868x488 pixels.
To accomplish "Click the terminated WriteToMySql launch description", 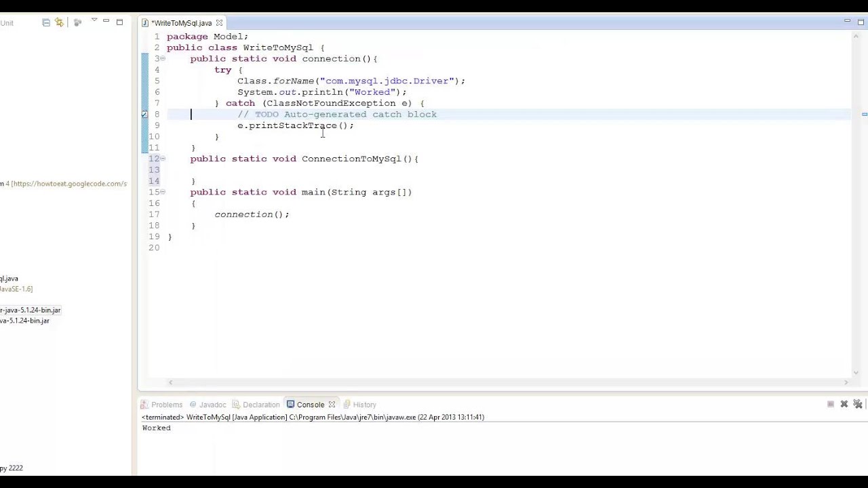I will [313, 418].
